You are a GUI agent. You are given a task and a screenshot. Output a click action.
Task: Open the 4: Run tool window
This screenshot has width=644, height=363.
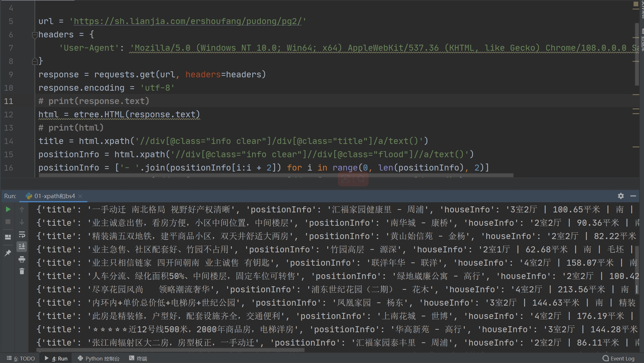[x=56, y=358]
